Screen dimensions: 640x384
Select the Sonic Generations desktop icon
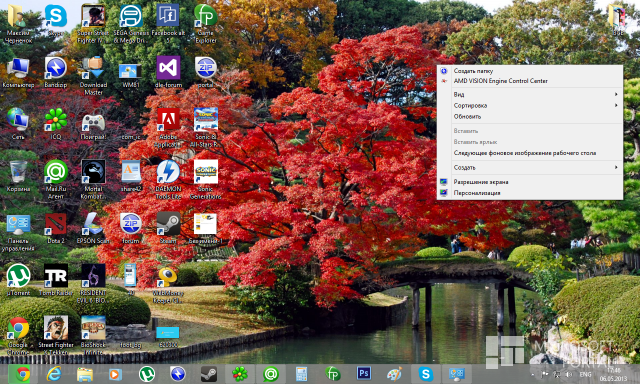[x=206, y=180]
